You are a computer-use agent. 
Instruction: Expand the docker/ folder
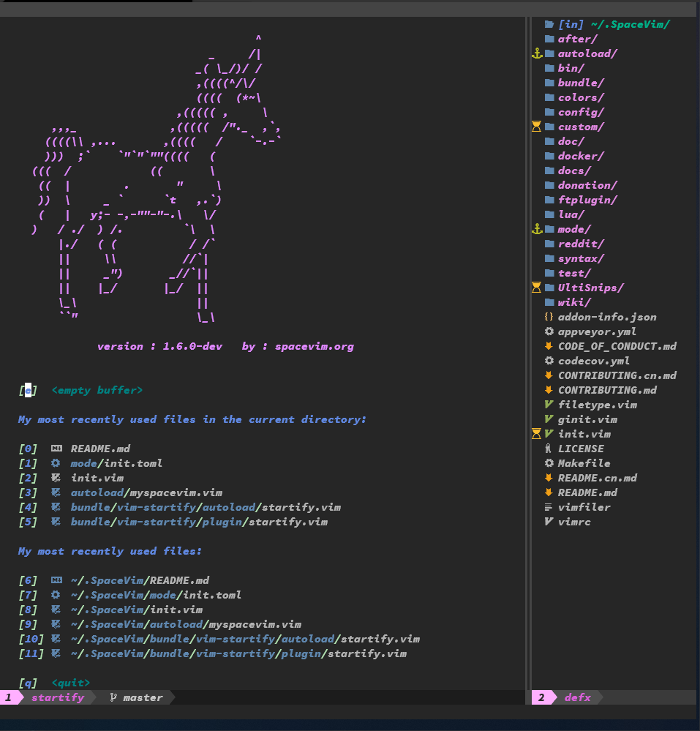[x=581, y=156]
